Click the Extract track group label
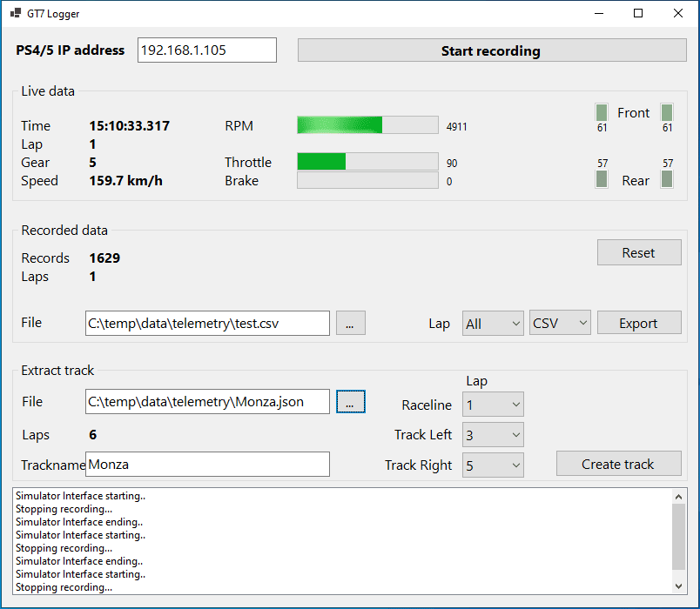The height and width of the screenshot is (609, 700). (x=57, y=371)
